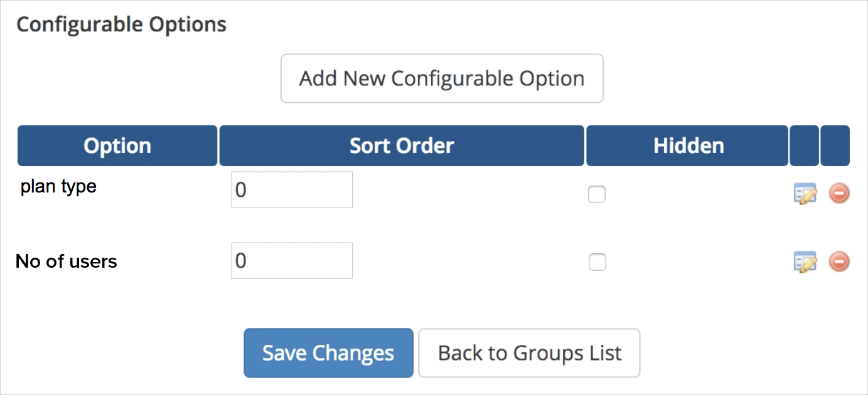
Task: Click the Configurable Options section heading
Action: click(121, 24)
